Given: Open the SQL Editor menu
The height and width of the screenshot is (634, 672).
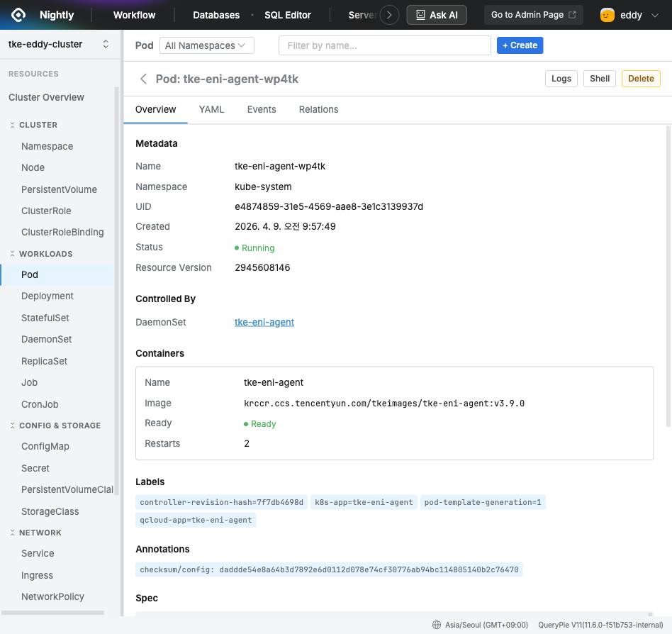Looking at the screenshot, I should pos(288,15).
